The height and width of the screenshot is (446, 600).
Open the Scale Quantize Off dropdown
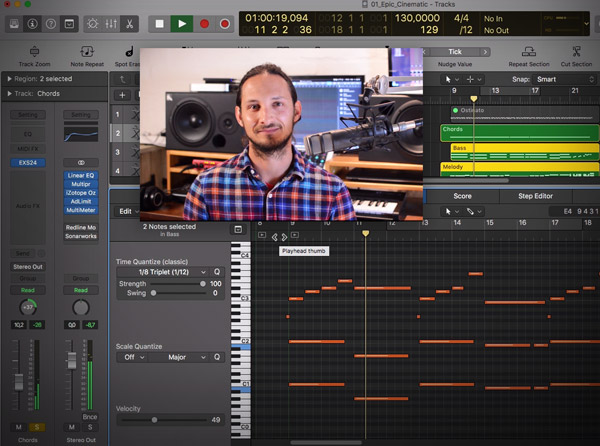coord(132,357)
